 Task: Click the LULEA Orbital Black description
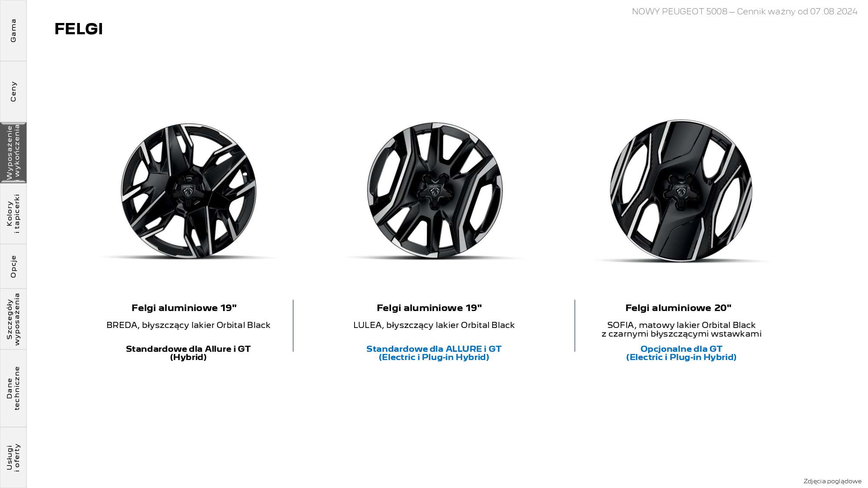434,325
